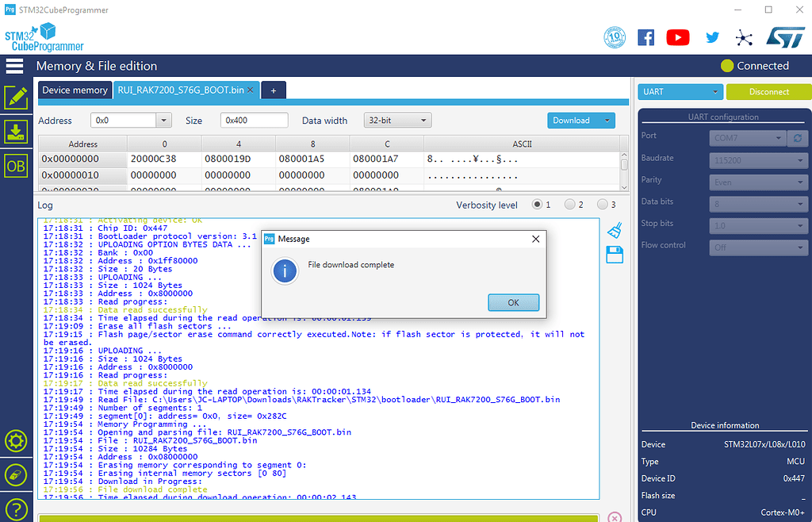Image resolution: width=812 pixels, height=522 pixels.
Task: Open the Option Bytes (OB) icon
Action: click(16, 166)
